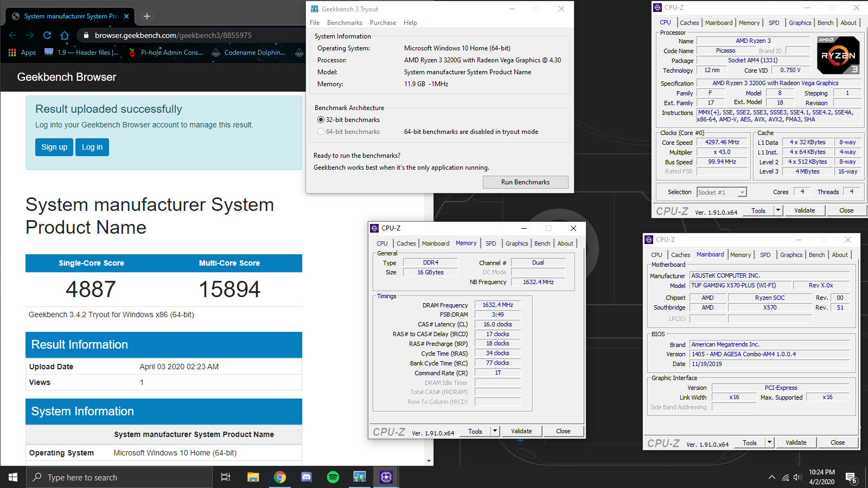The height and width of the screenshot is (488, 868).
Task: Reload the Geekbench browser page
Action: [47, 35]
